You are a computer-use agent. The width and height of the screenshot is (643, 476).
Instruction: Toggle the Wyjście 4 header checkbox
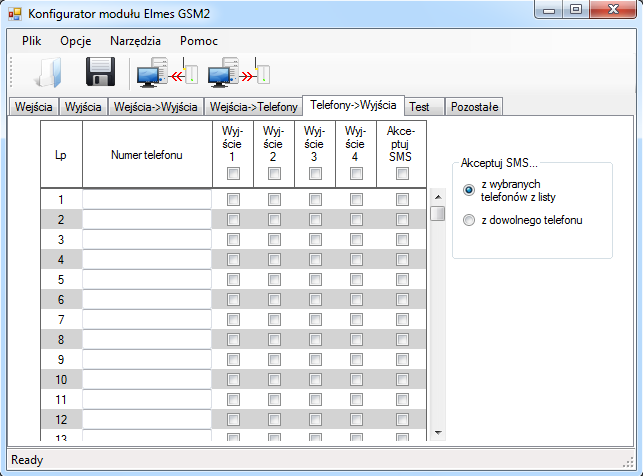pyautogui.click(x=356, y=174)
